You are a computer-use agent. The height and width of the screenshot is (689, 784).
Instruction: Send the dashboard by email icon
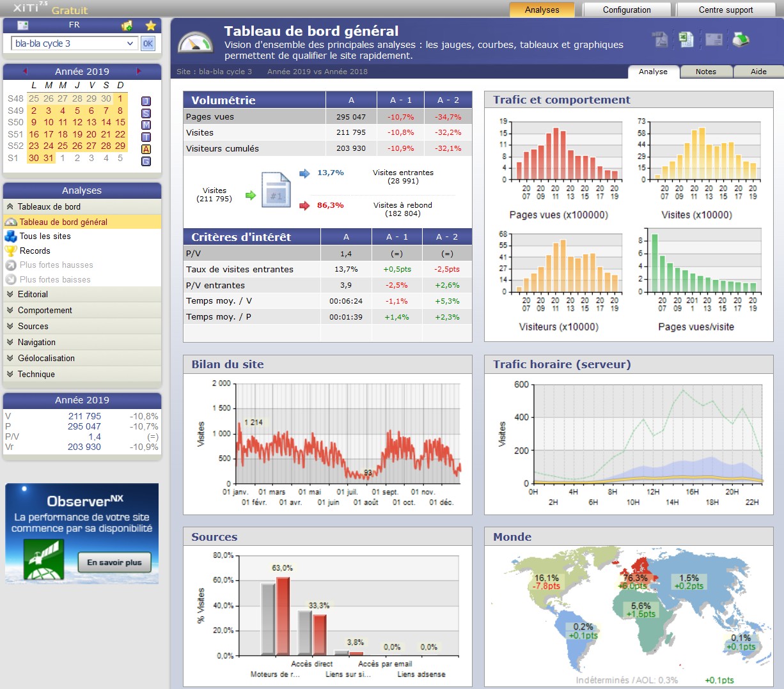click(714, 40)
